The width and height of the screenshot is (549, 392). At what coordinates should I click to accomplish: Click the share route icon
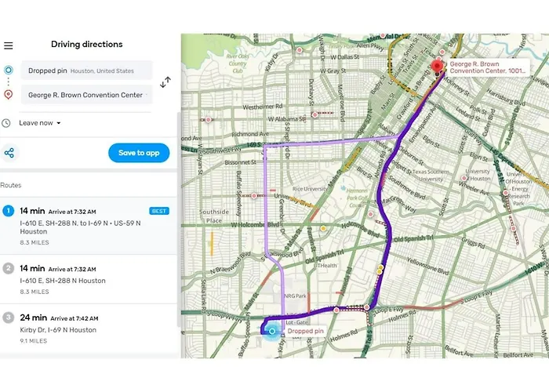click(x=9, y=153)
